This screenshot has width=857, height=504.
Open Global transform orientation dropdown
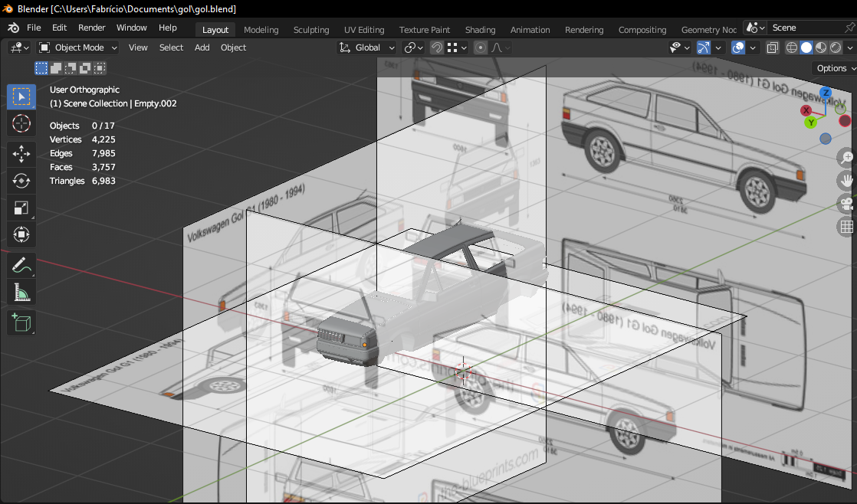[x=366, y=48]
